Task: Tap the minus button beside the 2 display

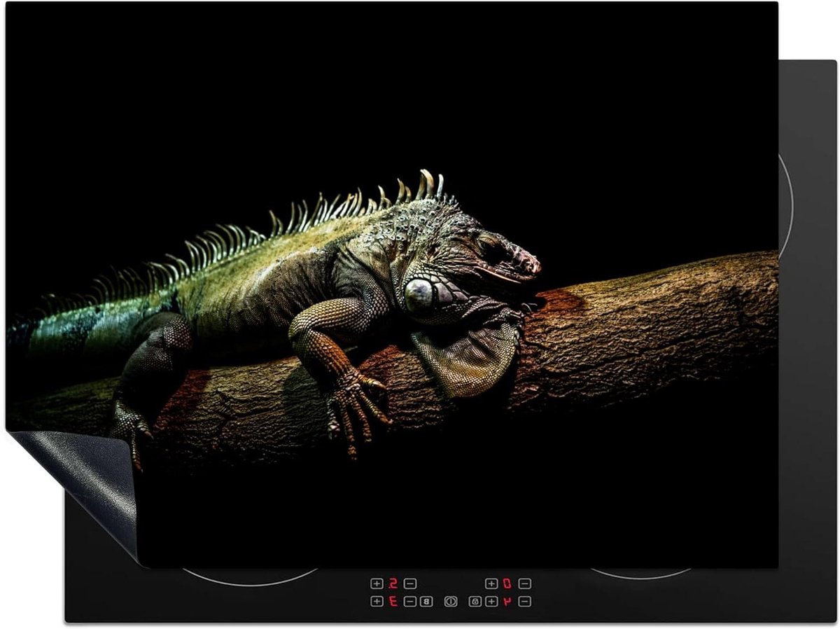Action: coord(410,583)
